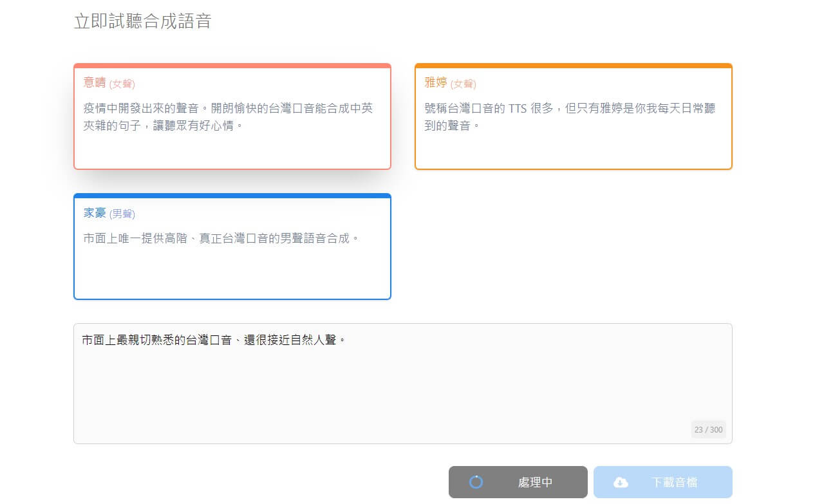Click the (男聲) label beside 家豪
The image size is (815, 504).
click(122, 214)
